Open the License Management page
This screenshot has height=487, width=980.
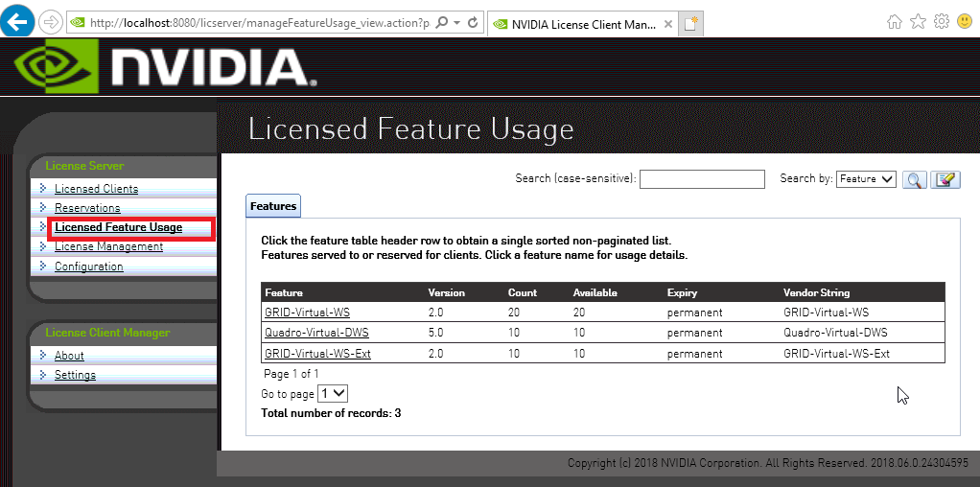click(108, 246)
